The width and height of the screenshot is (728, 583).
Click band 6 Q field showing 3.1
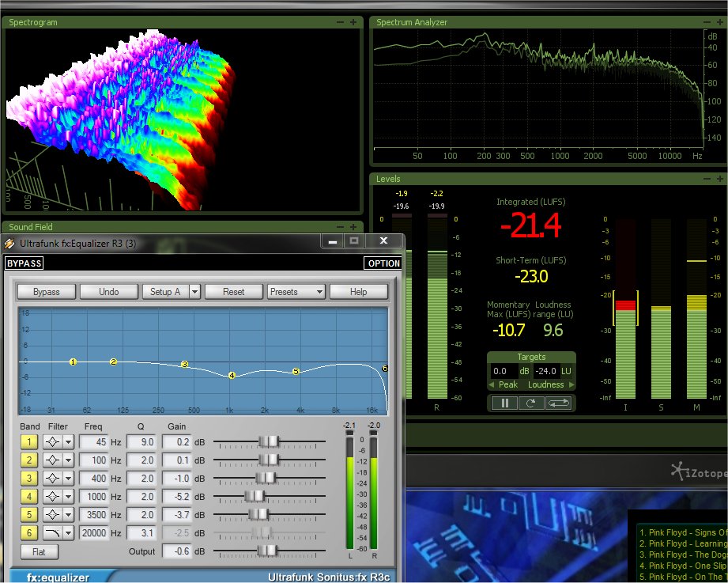coord(141,533)
